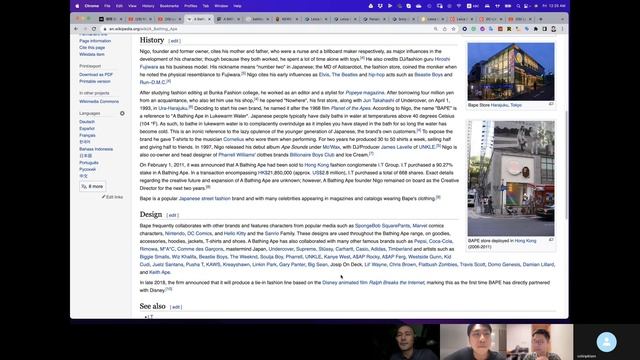Edit the History section
640x360 pixels.
174,41
